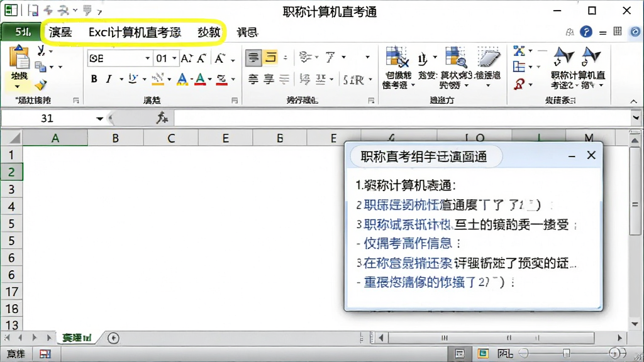644x362 pixels.
Task: Click the insert function fx icon
Action: click(x=162, y=118)
